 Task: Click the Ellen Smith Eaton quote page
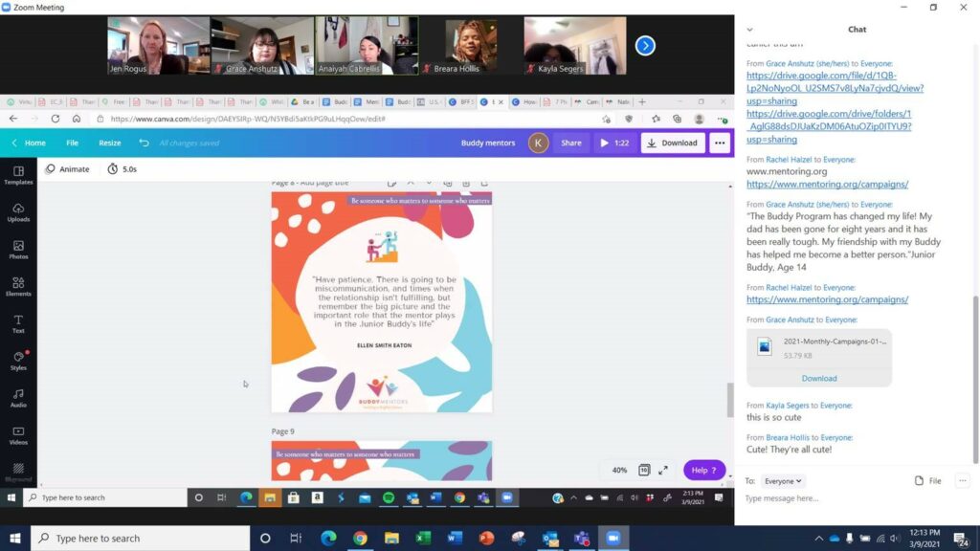click(381, 301)
